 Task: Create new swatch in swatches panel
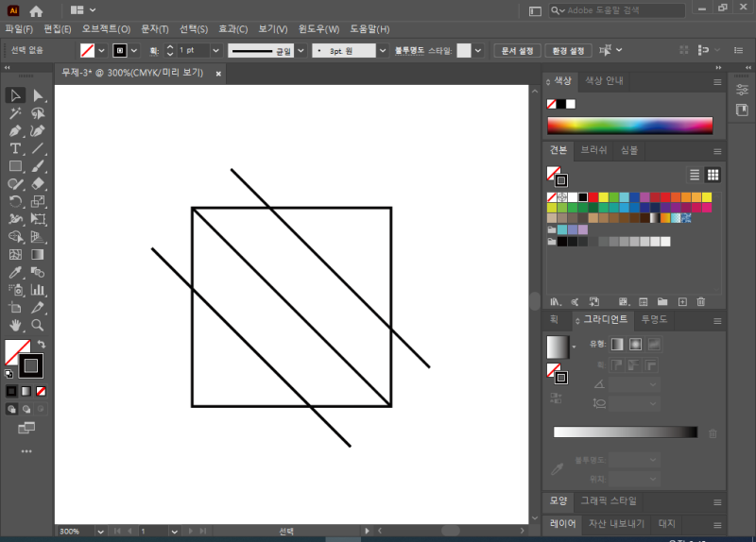(682, 301)
